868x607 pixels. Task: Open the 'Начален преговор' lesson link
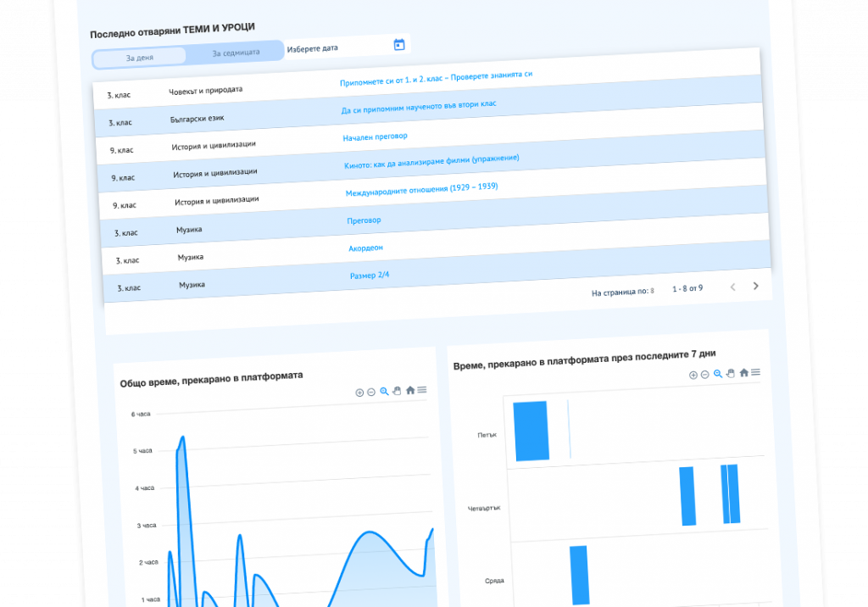375,136
